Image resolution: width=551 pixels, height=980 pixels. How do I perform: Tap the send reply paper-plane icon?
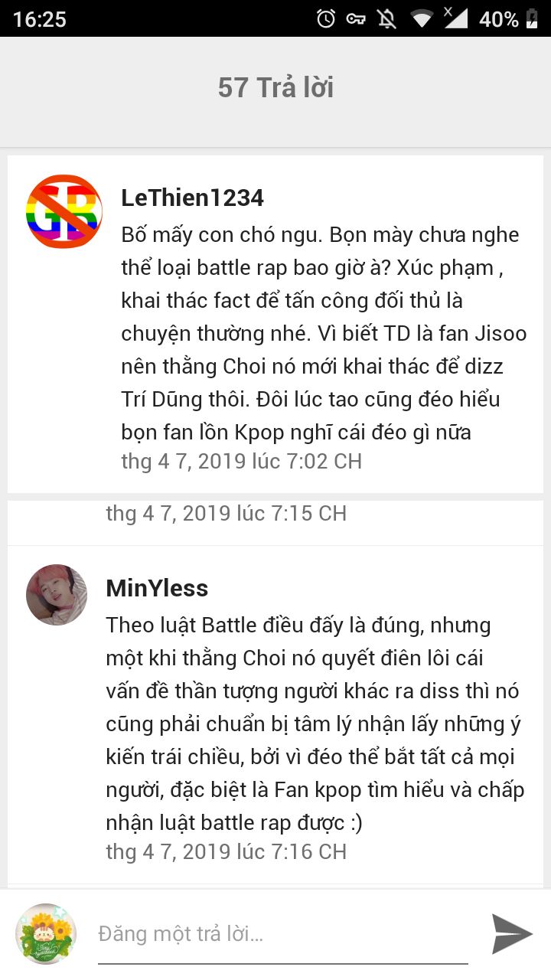512,933
